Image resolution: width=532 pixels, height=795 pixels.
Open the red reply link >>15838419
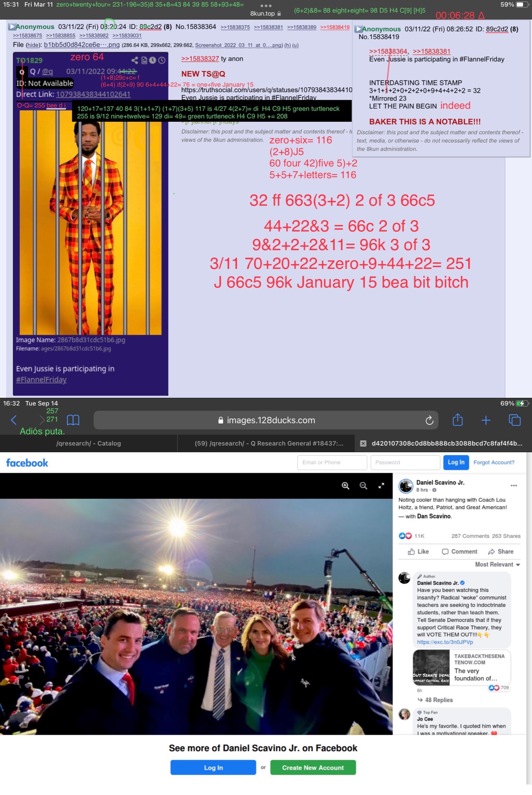pyautogui.click(x=335, y=27)
